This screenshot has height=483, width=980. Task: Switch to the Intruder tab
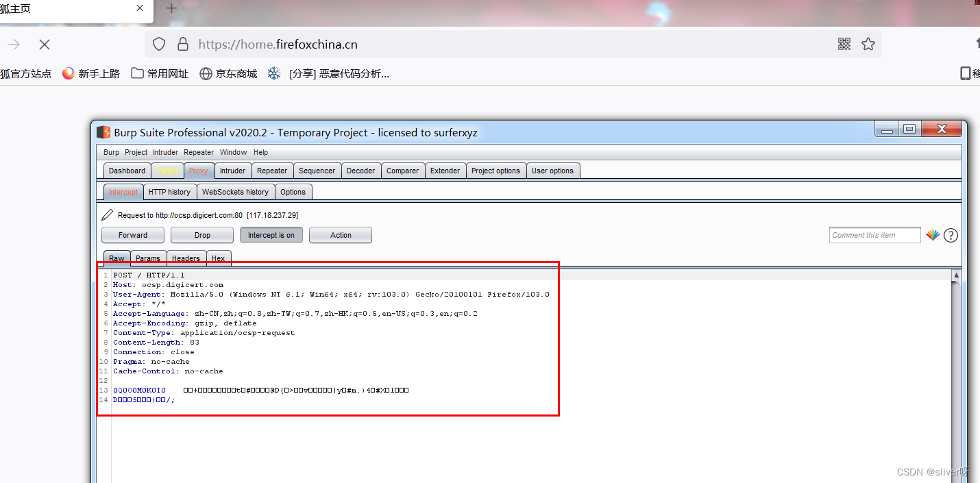point(233,171)
